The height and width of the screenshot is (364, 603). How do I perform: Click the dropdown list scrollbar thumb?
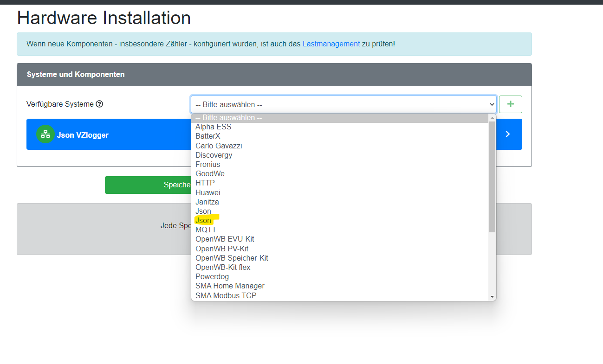coord(492,176)
